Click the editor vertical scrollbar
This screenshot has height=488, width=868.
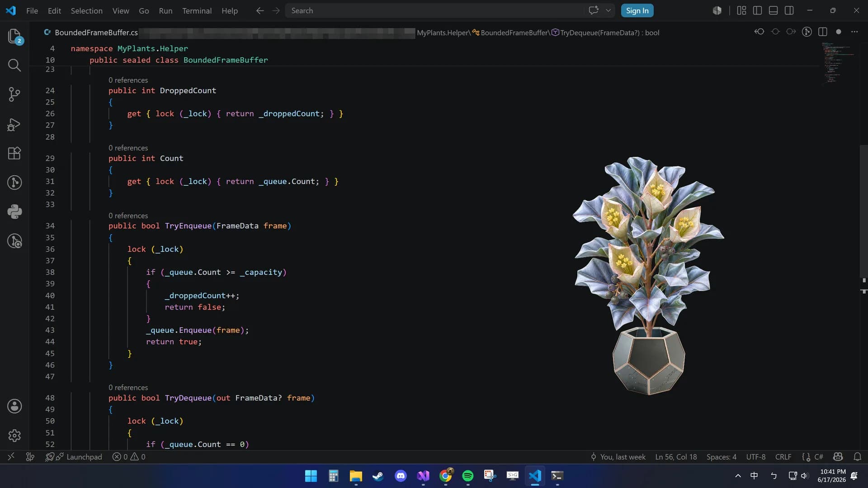tap(863, 211)
